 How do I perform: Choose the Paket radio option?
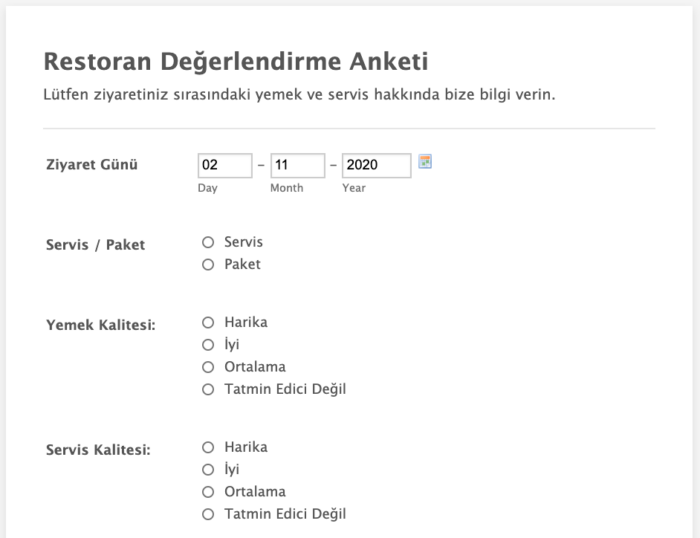(x=208, y=265)
